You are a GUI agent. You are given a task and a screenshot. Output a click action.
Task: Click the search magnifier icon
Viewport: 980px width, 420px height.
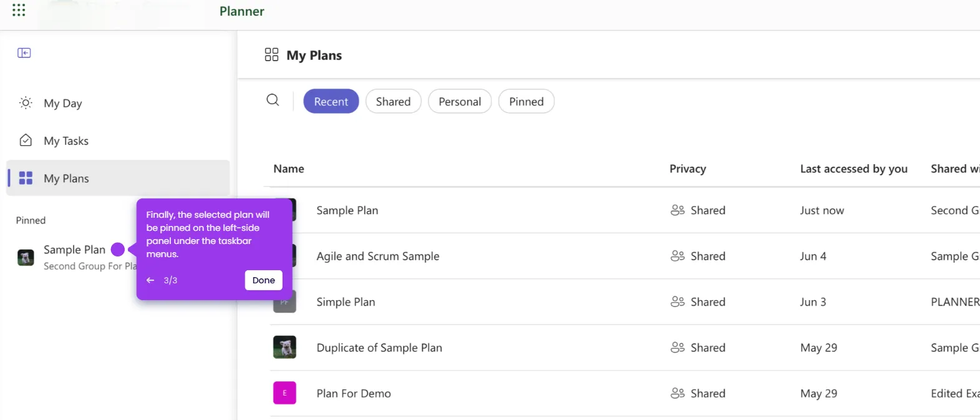pyautogui.click(x=273, y=100)
